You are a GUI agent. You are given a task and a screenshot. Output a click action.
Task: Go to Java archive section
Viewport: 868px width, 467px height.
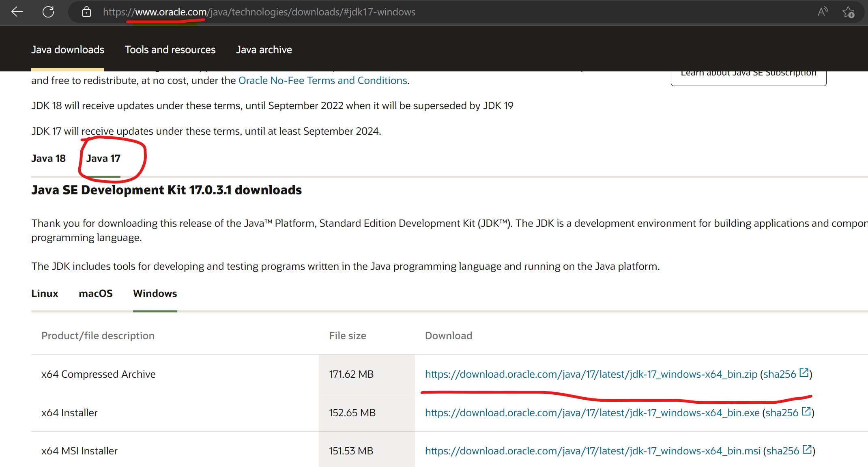pos(264,49)
